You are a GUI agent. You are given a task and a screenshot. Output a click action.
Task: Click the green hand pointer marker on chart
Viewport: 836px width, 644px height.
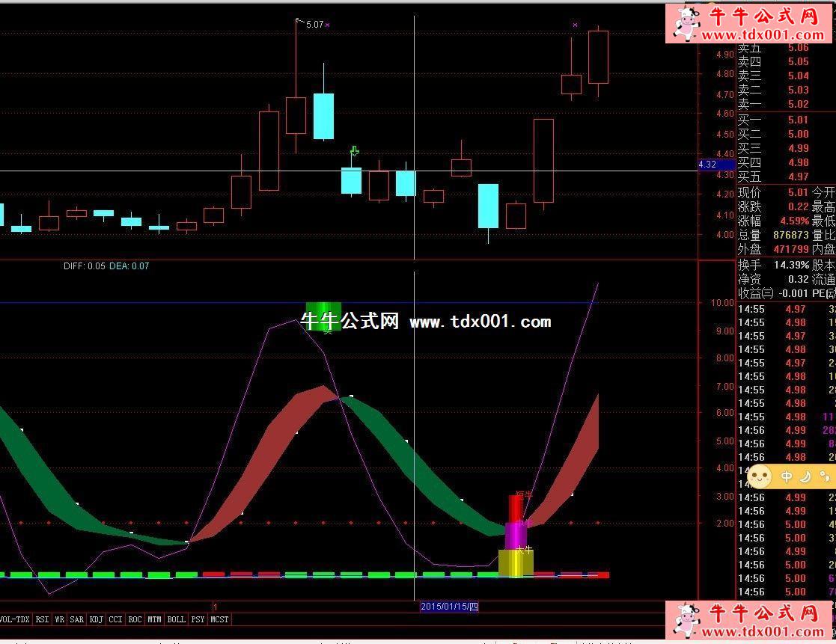click(355, 153)
